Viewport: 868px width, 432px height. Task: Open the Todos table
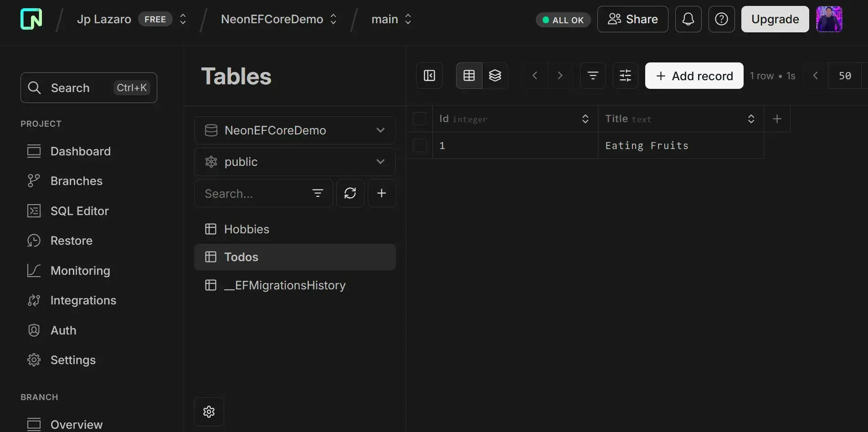pyautogui.click(x=295, y=257)
